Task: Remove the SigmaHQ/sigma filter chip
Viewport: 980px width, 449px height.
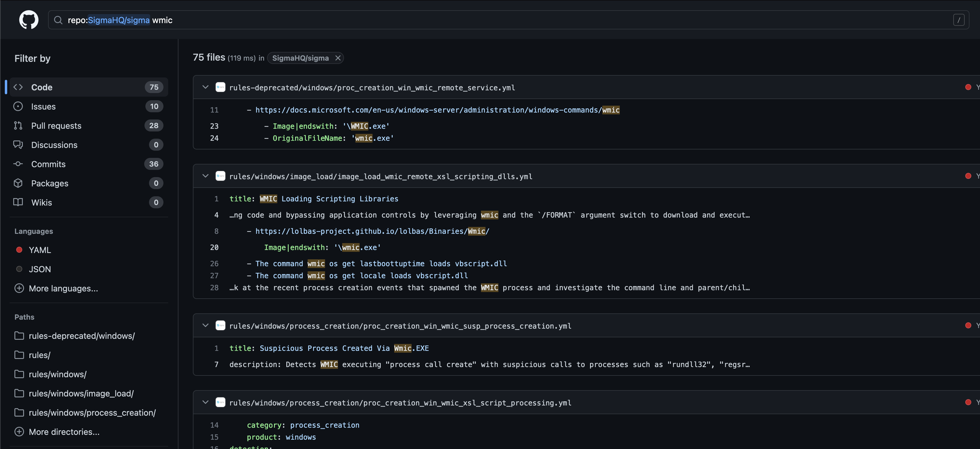Action: click(x=337, y=58)
